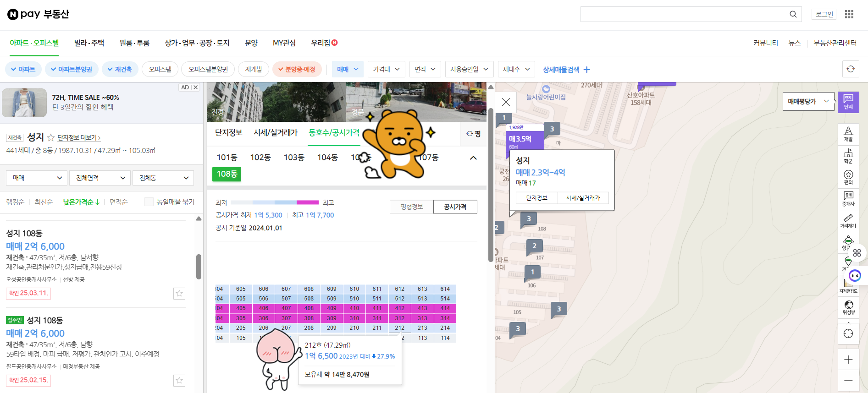Viewport: 868px width, 393px height.
Task: Toggle 아파트분양권 filter chip
Action: 72,69
